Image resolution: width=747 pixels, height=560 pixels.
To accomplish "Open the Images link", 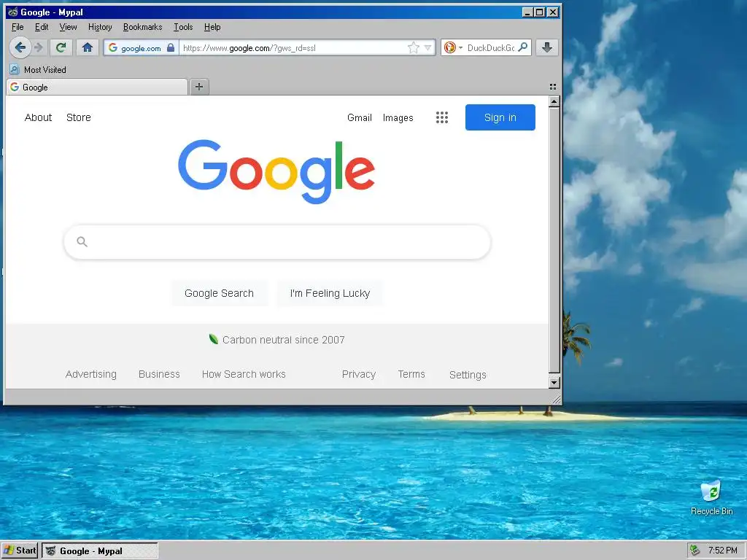I will 398,117.
